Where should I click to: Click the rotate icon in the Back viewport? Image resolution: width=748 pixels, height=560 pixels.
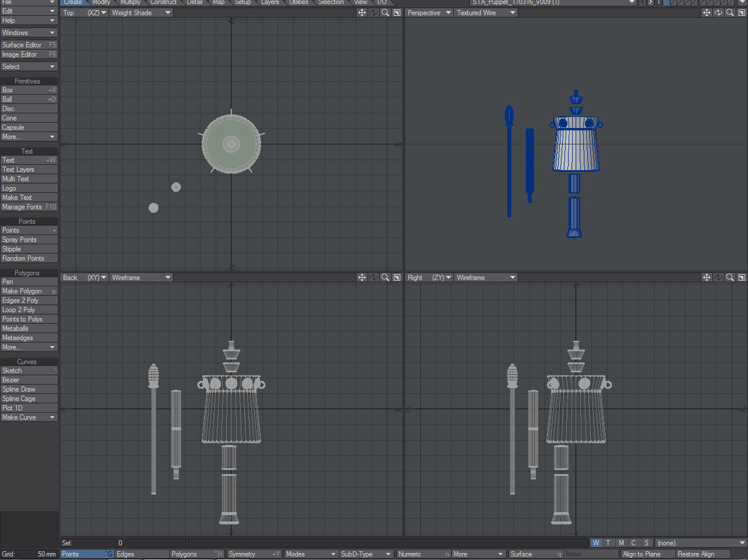click(x=373, y=277)
